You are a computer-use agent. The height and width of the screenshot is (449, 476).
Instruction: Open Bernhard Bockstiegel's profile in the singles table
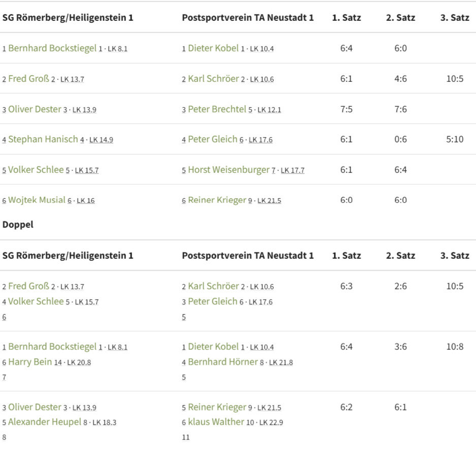(52, 48)
